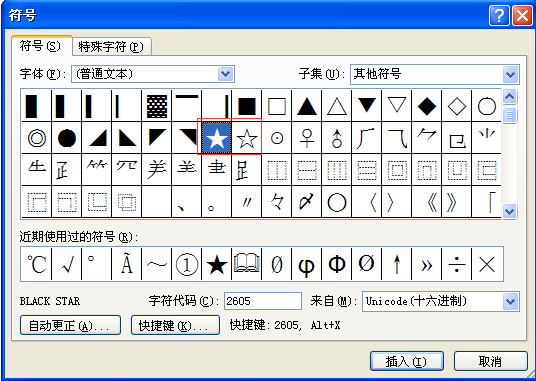Click the 字符代码 input field
This screenshot has height=381, width=536.
[263, 301]
